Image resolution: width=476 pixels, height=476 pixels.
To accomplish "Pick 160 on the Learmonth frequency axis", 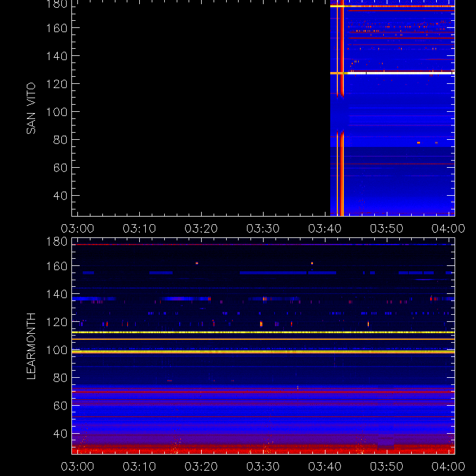I will pos(57,266).
